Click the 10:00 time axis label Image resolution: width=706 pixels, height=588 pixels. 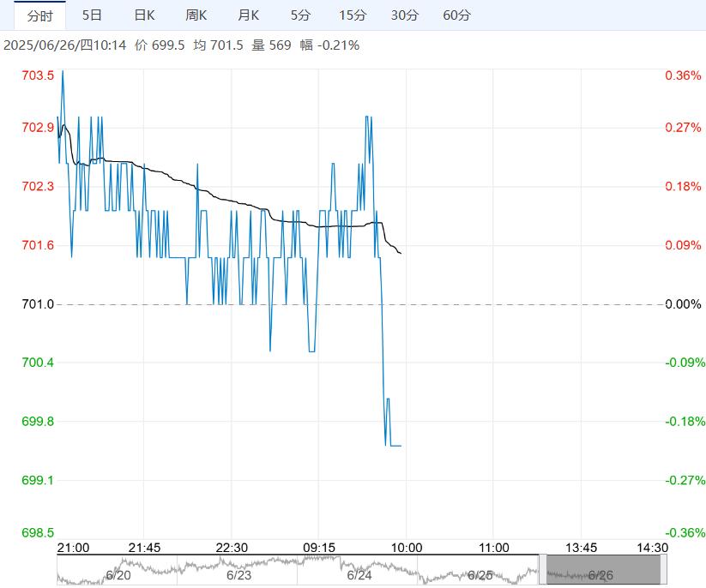(406, 548)
